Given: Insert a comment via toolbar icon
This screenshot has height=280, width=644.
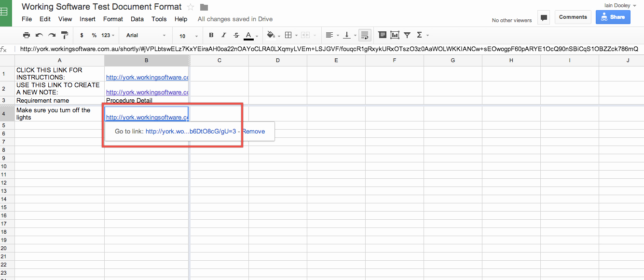Looking at the screenshot, I should pyautogui.click(x=383, y=35).
